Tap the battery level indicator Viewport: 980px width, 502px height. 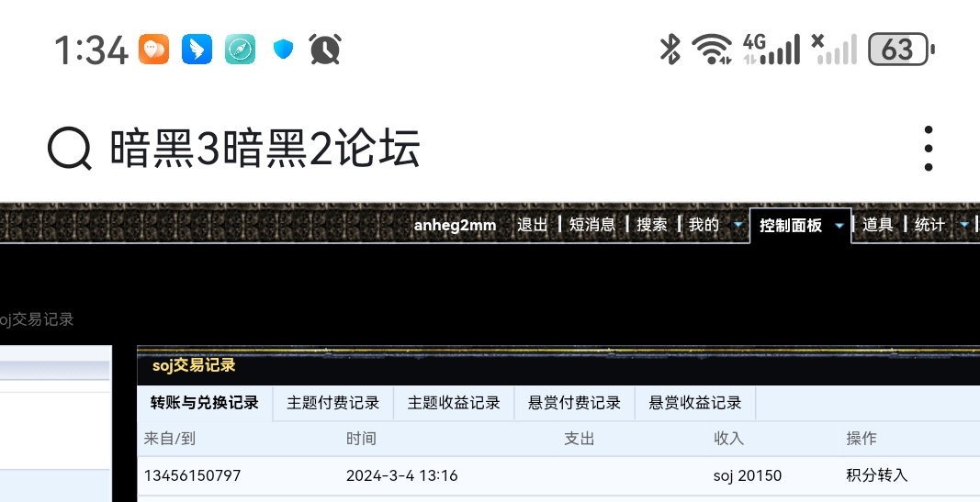tap(900, 49)
